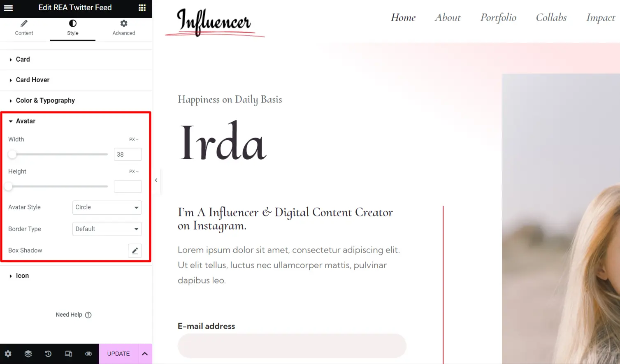The width and height of the screenshot is (620, 364).
Task: Focus the Width value field showing 38
Action: [x=128, y=154]
